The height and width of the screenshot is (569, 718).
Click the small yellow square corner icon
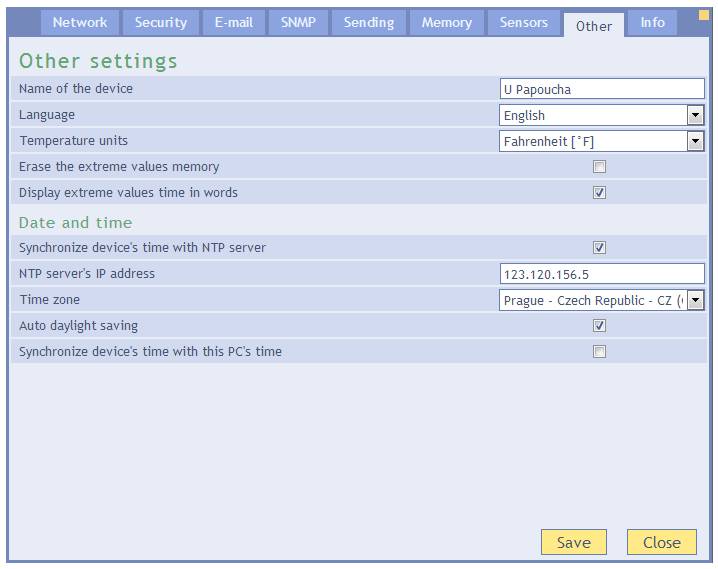pyautogui.click(x=703, y=14)
